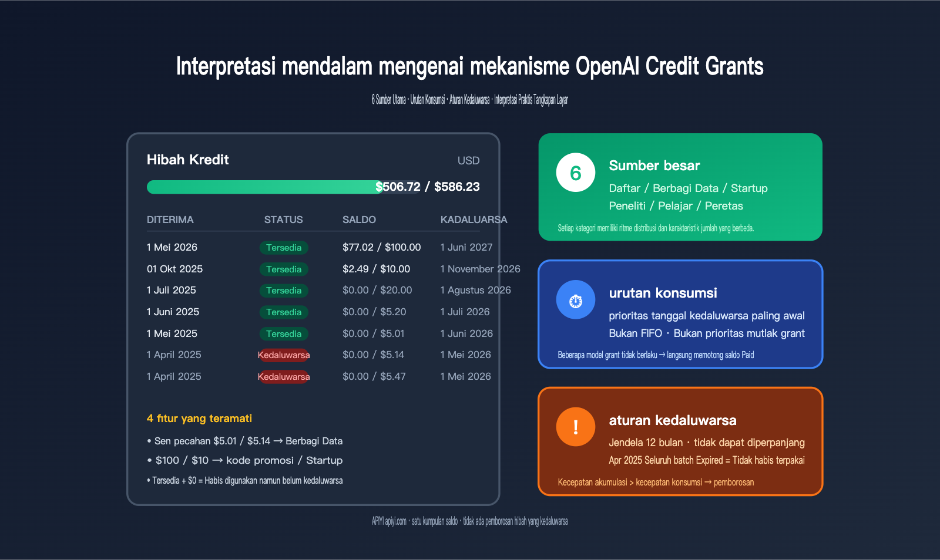
Task: Click the balance $0.00 / $5.01
Action: [x=374, y=333]
